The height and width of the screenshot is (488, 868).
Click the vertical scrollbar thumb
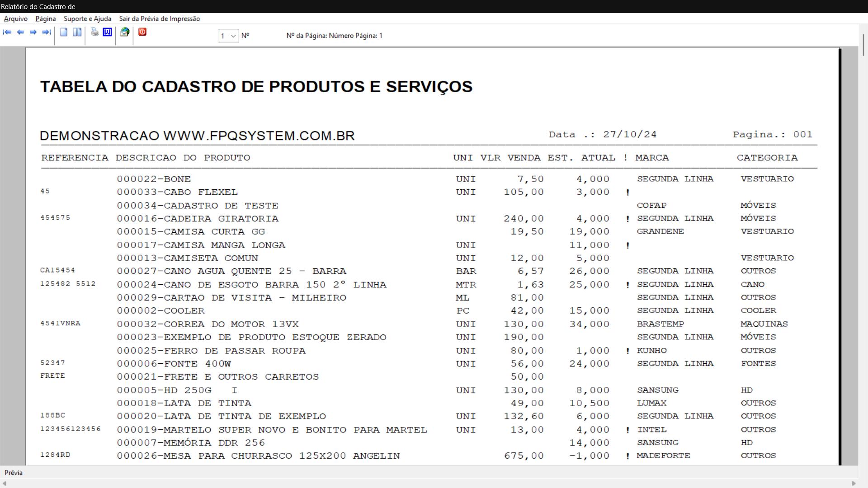(x=863, y=45)
